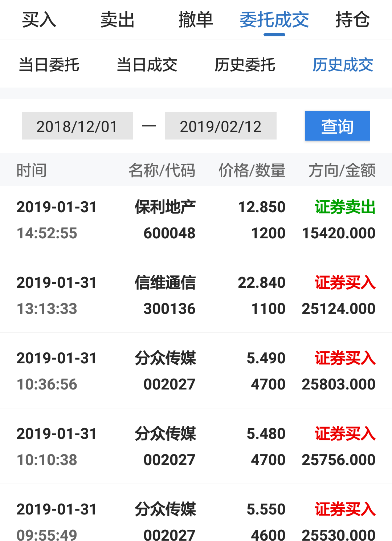The height and width of the screenshot is (541, 392).
Task: Open the start date field 2018/12/01
Action: point(77,126)
